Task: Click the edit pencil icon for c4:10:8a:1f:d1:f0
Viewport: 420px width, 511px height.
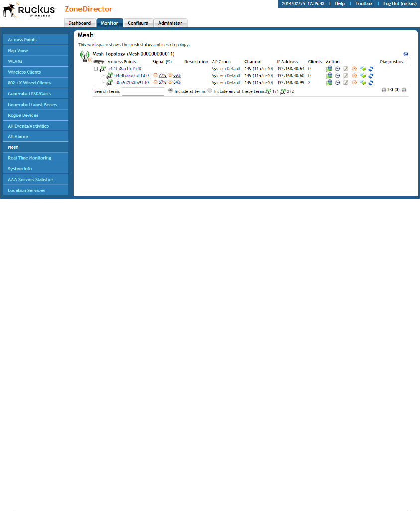Action: (346, 69)
